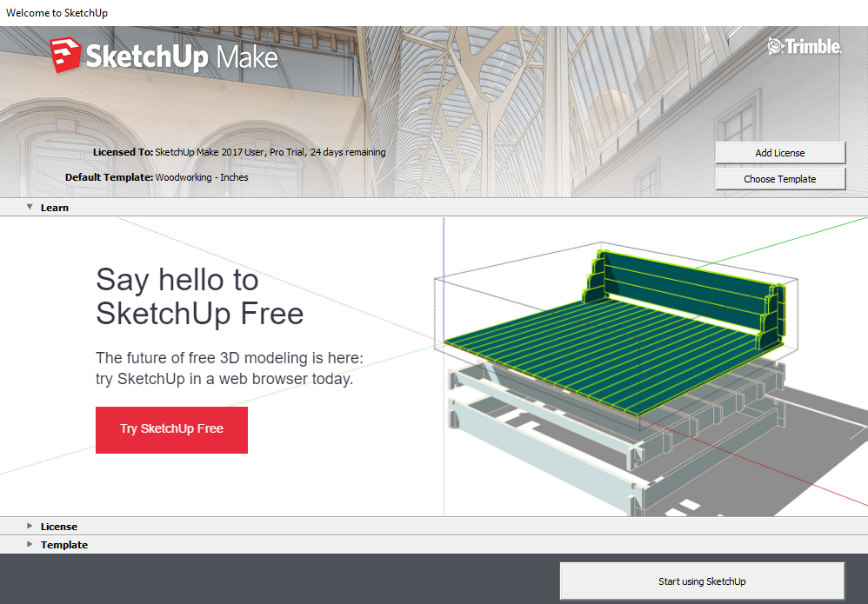Click the SketchUp Make red logo icon
Screen dimensions: 868x604
64,55
